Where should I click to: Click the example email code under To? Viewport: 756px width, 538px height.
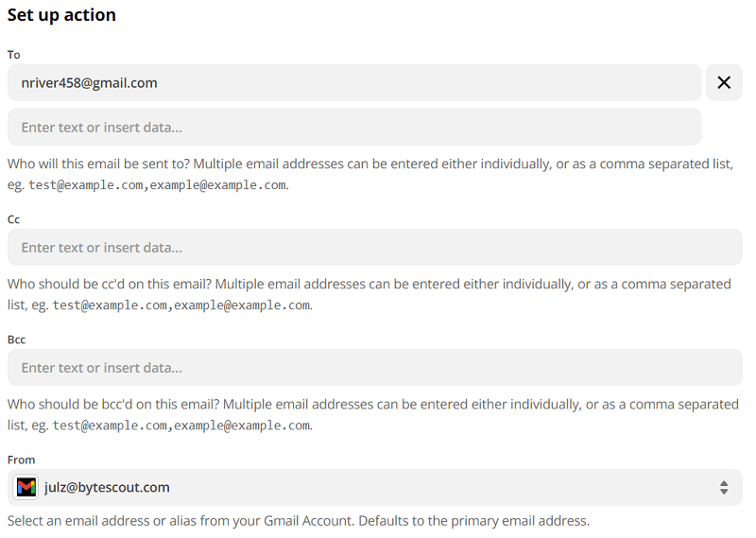[x=157, y=185]
